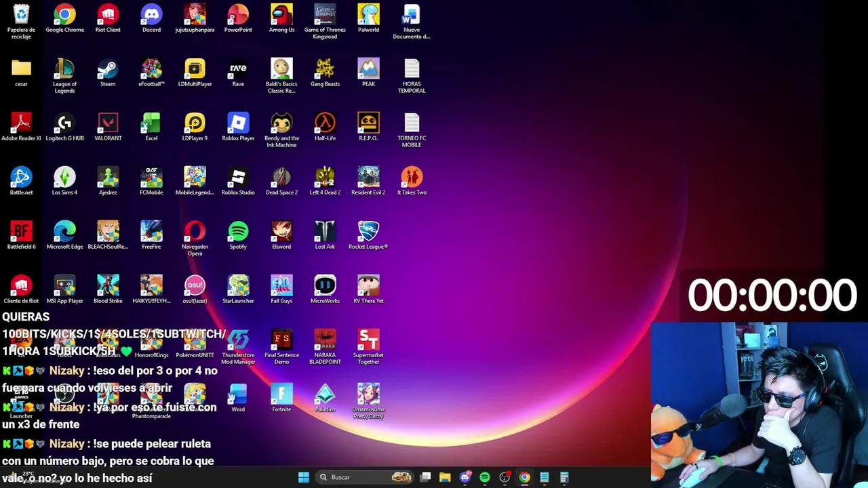Click the Buscar taskbar search box

pos(365,477)
